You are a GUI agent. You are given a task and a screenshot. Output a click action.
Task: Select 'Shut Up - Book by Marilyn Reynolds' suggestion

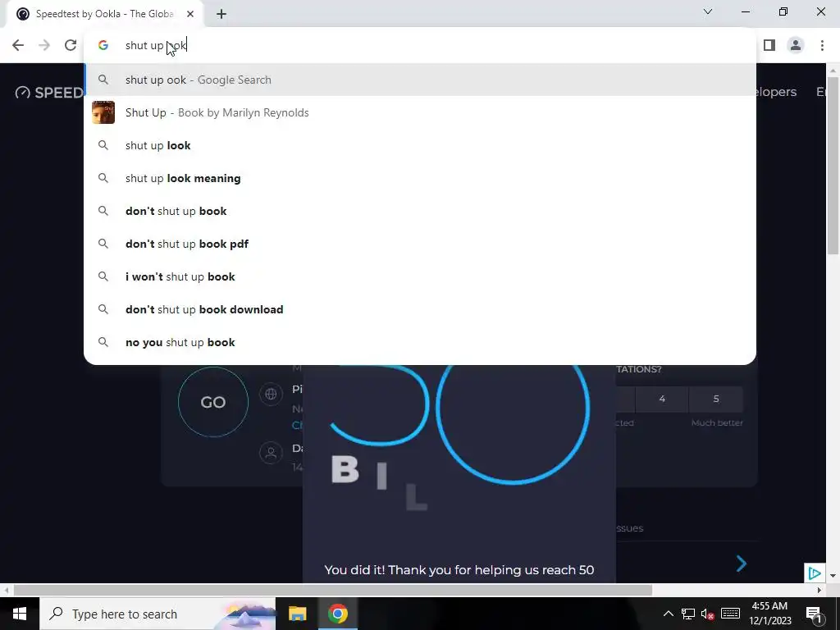420,112
